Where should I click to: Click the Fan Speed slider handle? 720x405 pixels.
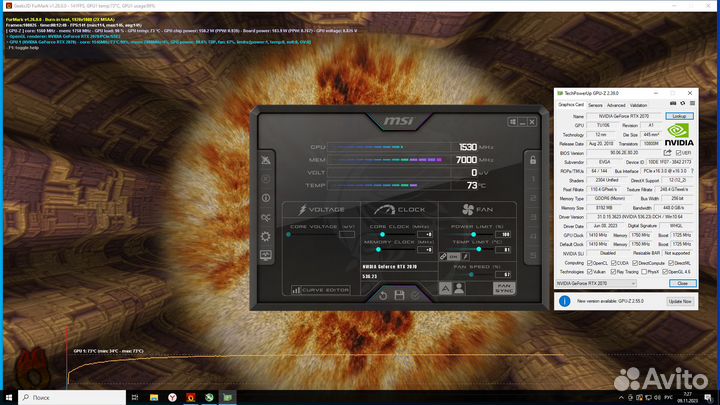click(x=471, y=274)
